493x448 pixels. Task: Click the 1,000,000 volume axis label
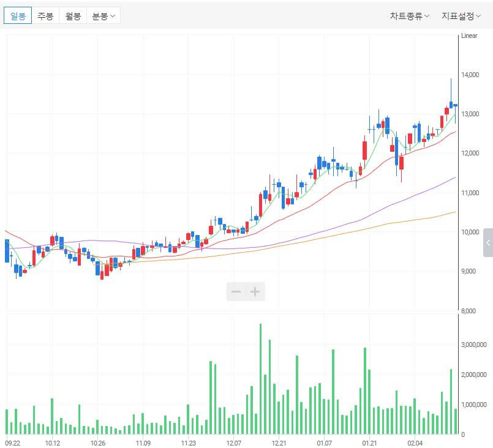pyautogui.click(x=474, y=405)
